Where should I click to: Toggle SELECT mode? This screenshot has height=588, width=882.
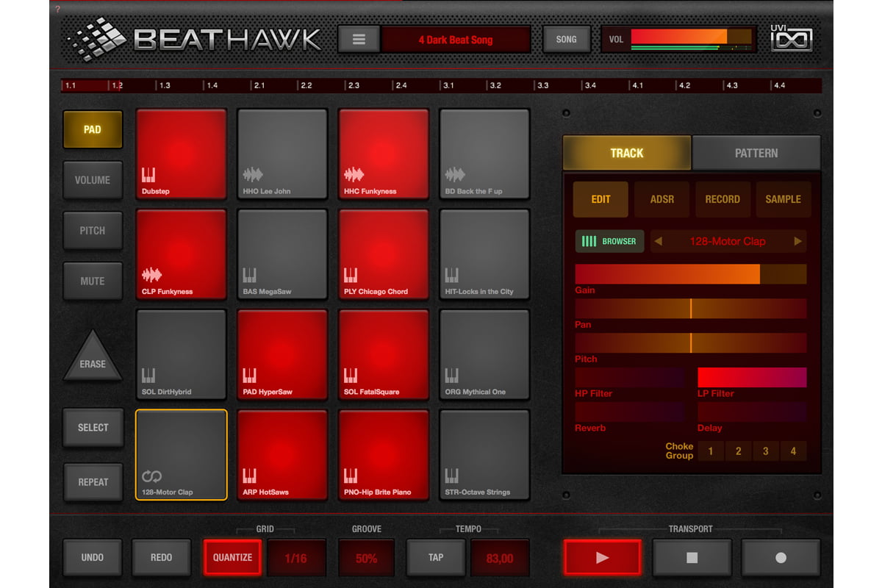click(x=93, y=427)
